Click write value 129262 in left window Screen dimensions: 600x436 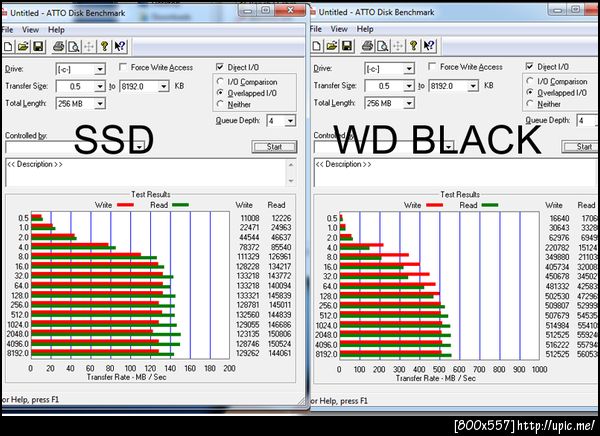pyautogui.click(x=248, y=353)
